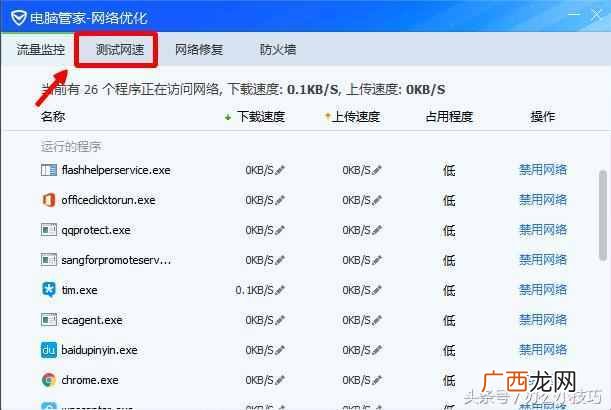The height and width of the screenshot is (410, 611).
Task: Disable network for officeclicktorun.exe
Action: coord(543,200)
